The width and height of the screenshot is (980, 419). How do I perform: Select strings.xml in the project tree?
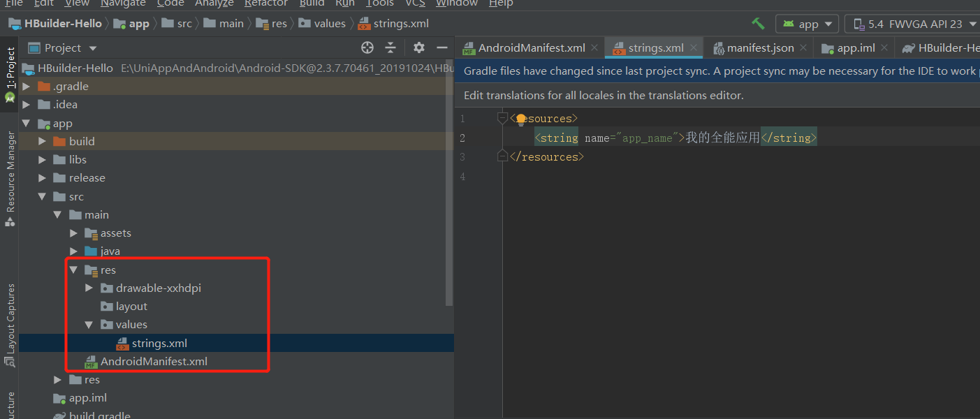pos(152,343)
